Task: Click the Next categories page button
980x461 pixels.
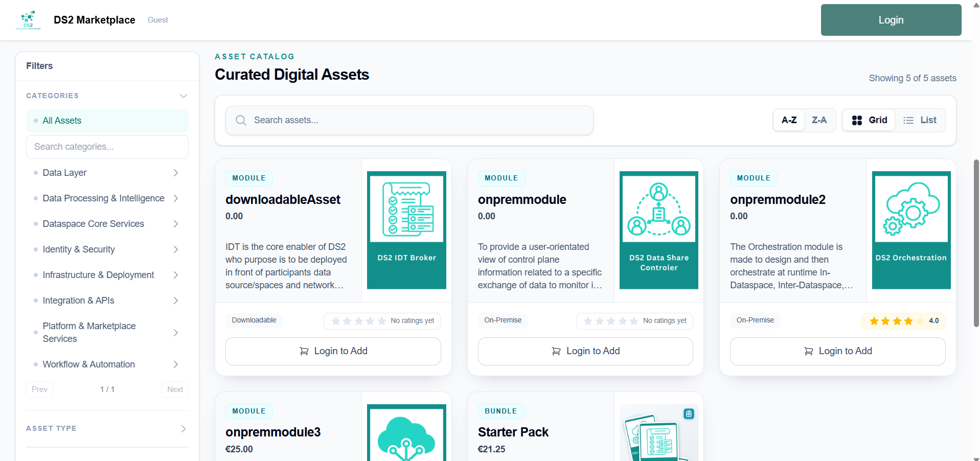Action: point(175,389)
